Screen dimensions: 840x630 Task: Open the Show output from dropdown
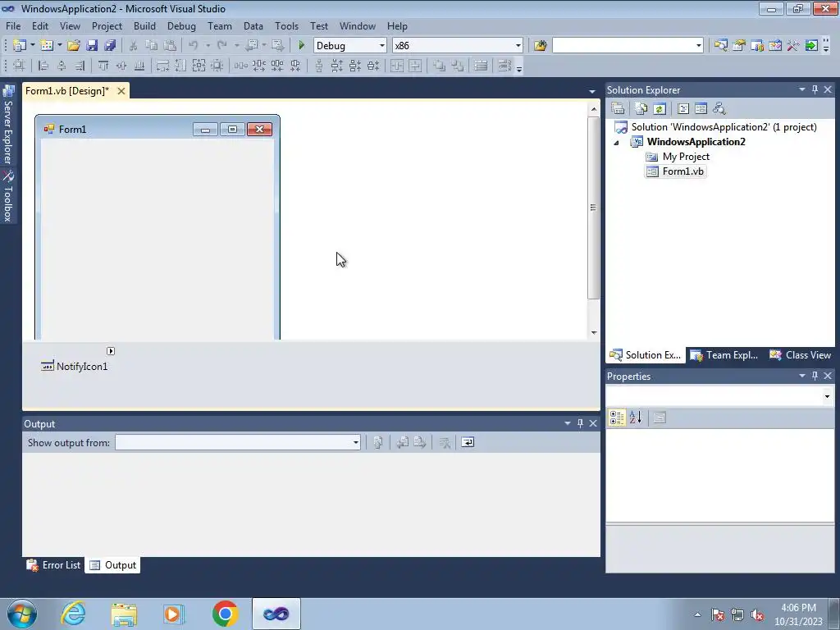coord(356,442)
